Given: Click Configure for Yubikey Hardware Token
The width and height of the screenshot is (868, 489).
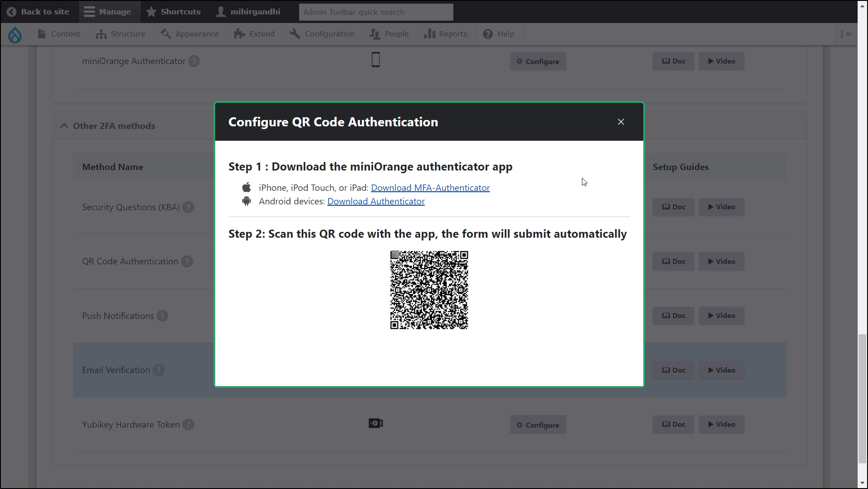Looking at the screenshot, I should pyautogui.click(x=537, y=424).
